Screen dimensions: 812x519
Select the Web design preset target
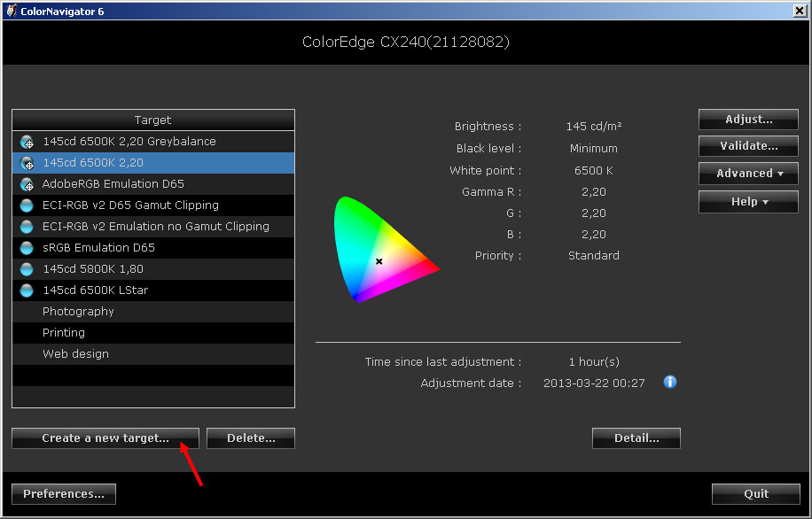coord(153,353)
